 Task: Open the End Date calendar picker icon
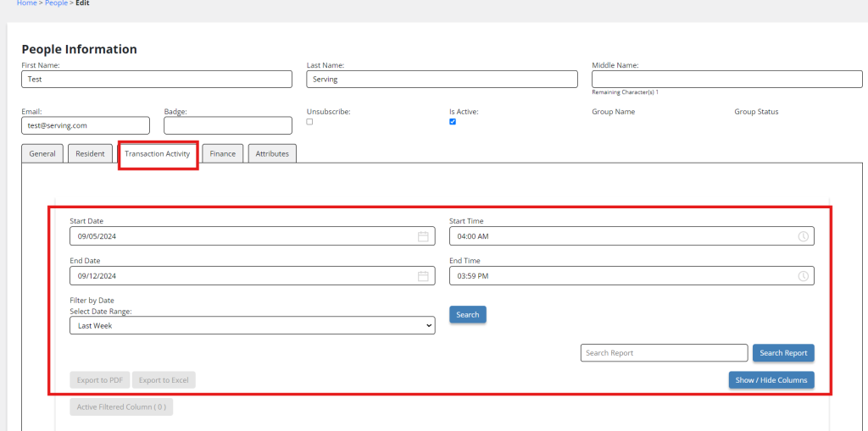coord(423,276)
